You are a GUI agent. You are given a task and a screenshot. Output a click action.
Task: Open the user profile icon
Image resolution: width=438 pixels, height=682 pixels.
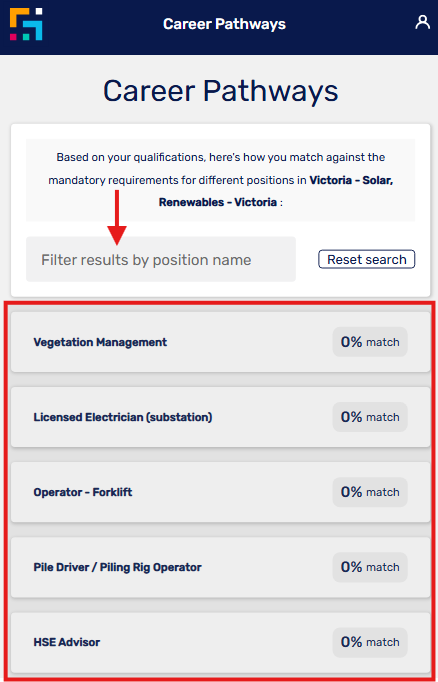(422, 22)
